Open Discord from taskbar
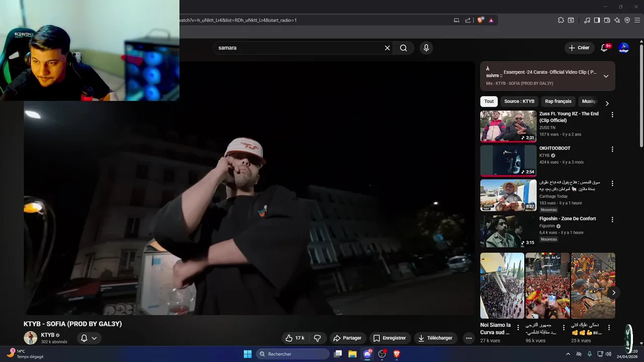The height and width of the screenshot is (362, 644). click(x=368, y=354)
